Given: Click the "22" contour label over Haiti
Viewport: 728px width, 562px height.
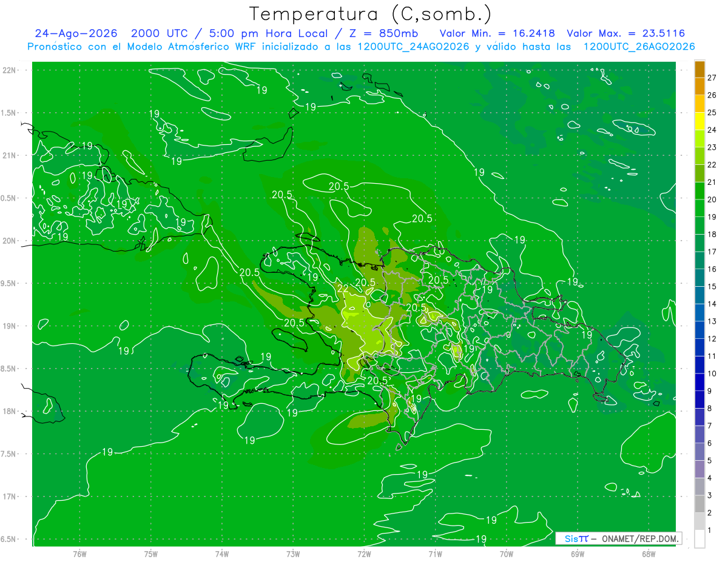Looking at the screenshot, I should pos(343,289).
